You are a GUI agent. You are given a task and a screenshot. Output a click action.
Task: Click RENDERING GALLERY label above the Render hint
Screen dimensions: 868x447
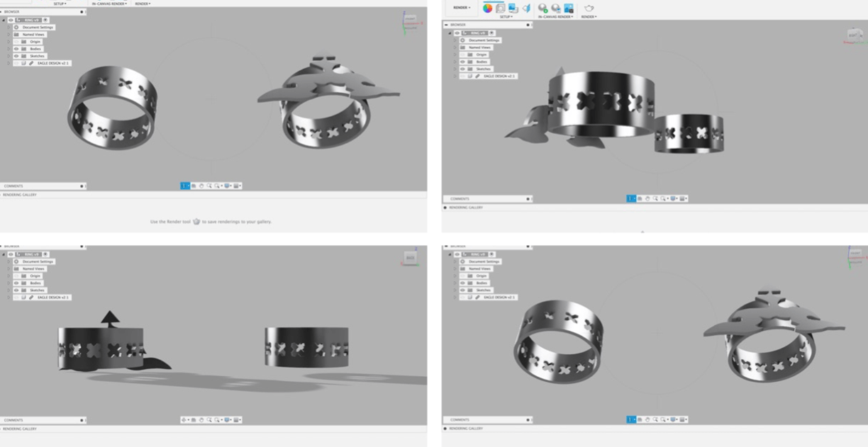[x=20, y=195]
